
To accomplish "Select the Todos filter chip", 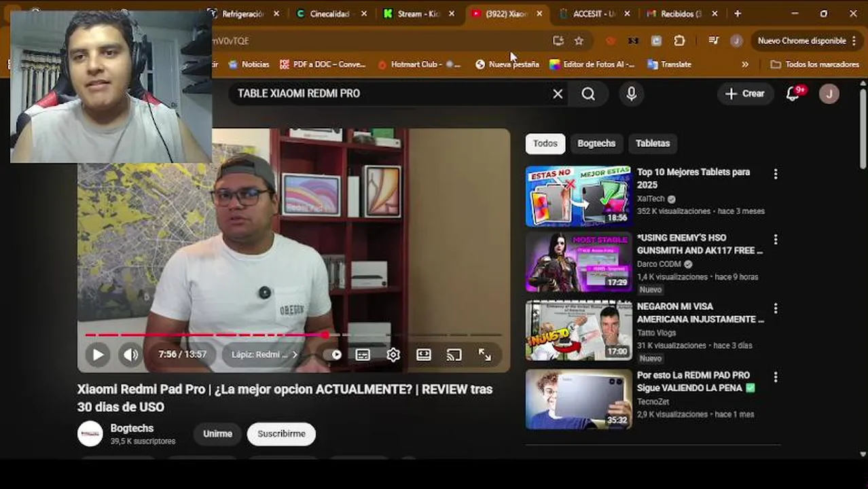I will 545,143.
